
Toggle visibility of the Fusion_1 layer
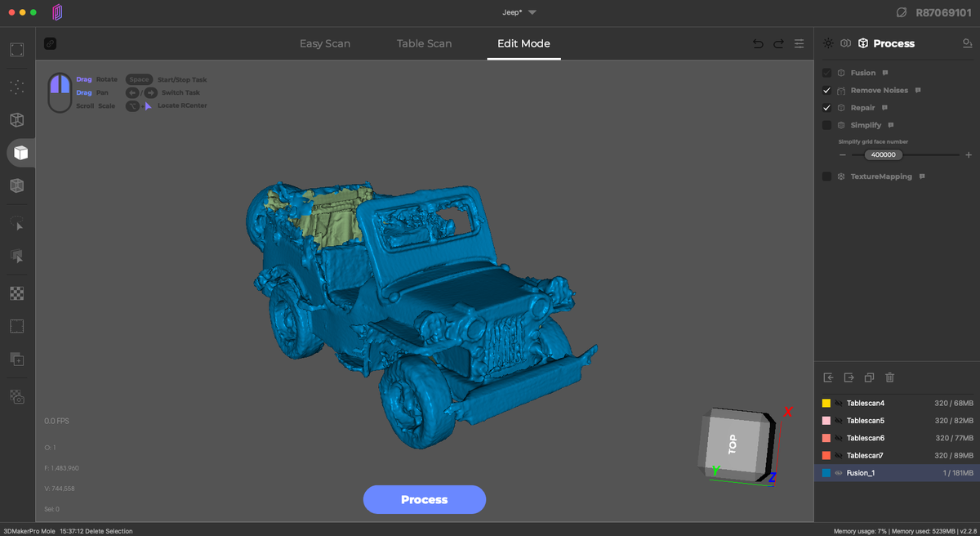839,472
